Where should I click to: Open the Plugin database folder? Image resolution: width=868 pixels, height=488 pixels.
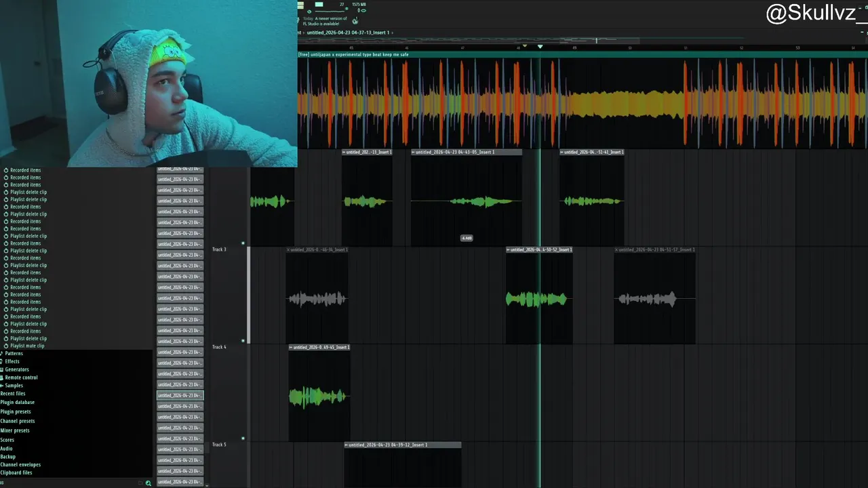18,403
